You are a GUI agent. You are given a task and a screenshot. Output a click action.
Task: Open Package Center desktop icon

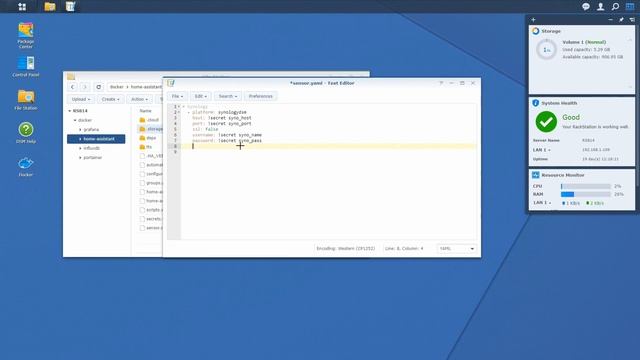pos(26,36)
